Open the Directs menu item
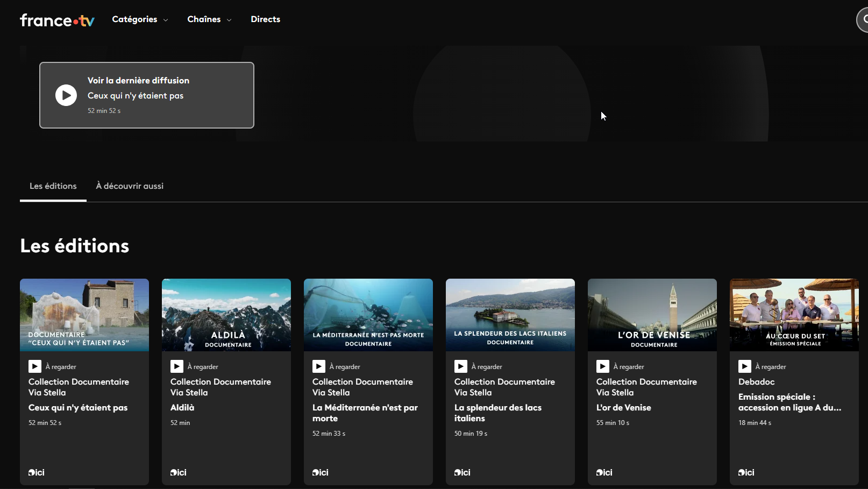 pyautogui.click(x=265, y=19)
